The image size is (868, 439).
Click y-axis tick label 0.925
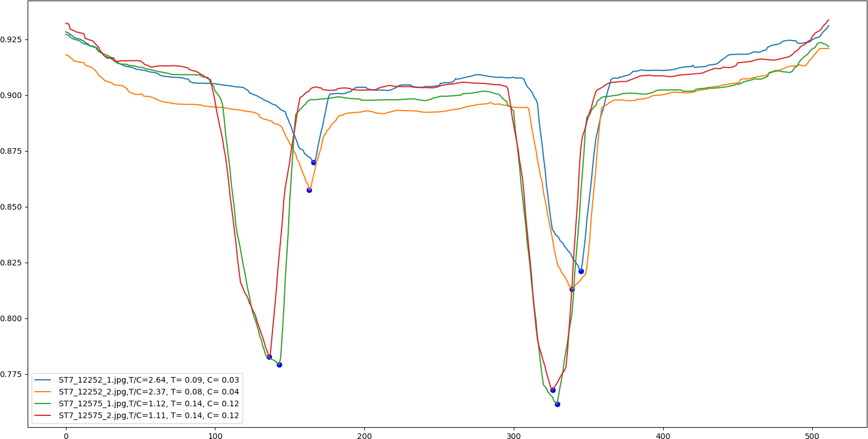click(12, 40)
